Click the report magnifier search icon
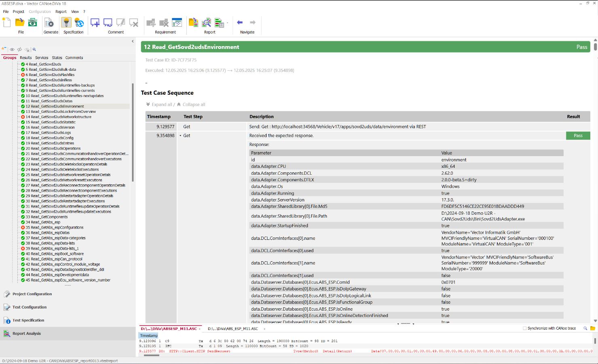The width and height of the screenshot is (598, 364). coord(207,23)
